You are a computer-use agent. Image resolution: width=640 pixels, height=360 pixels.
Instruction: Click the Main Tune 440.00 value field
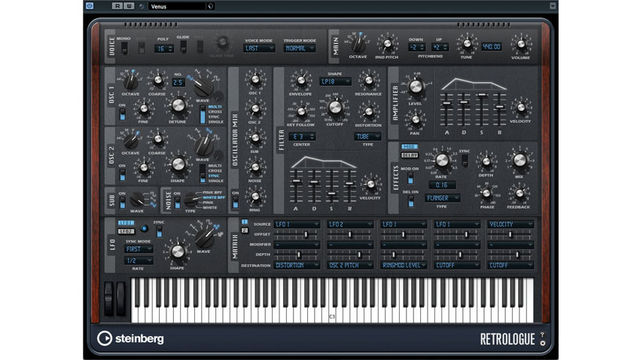click(x=491, y=47)
